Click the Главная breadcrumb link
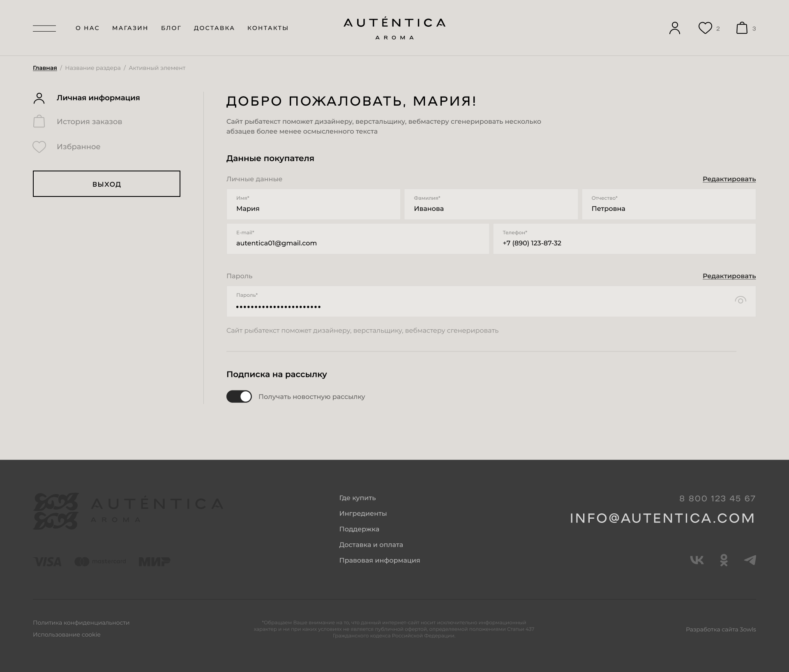 pyautogui.click(x=45, y=68)
